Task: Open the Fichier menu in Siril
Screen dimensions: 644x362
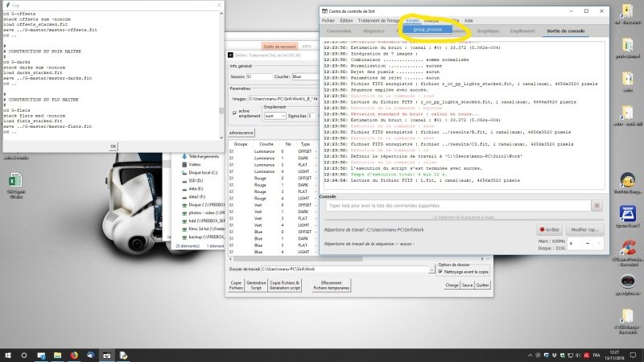Action: [x=328, y=21]
